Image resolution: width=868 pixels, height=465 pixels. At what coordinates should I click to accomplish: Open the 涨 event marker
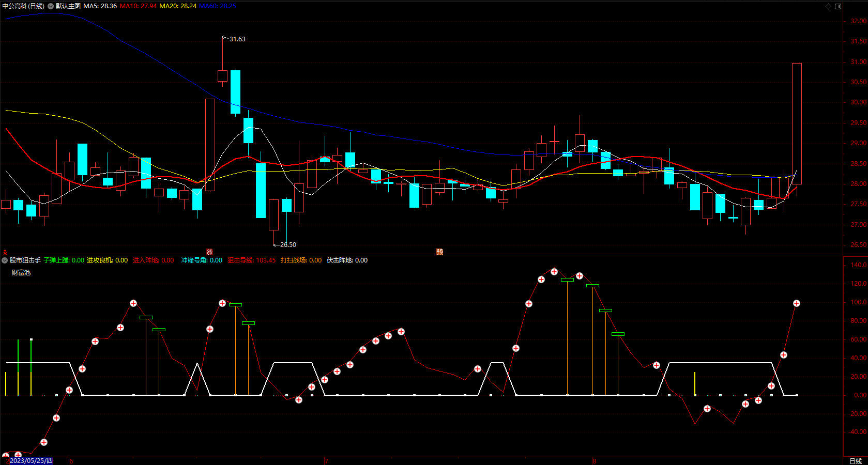click(209, 252)
